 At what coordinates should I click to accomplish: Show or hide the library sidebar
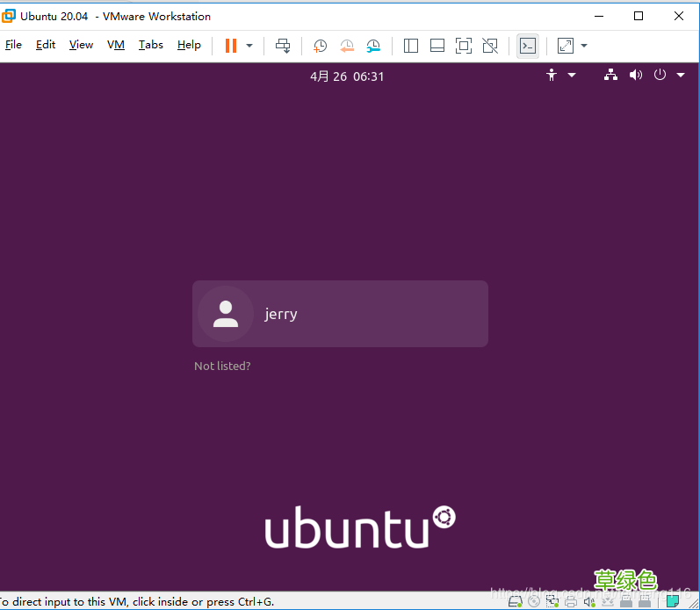pos(411,46)
